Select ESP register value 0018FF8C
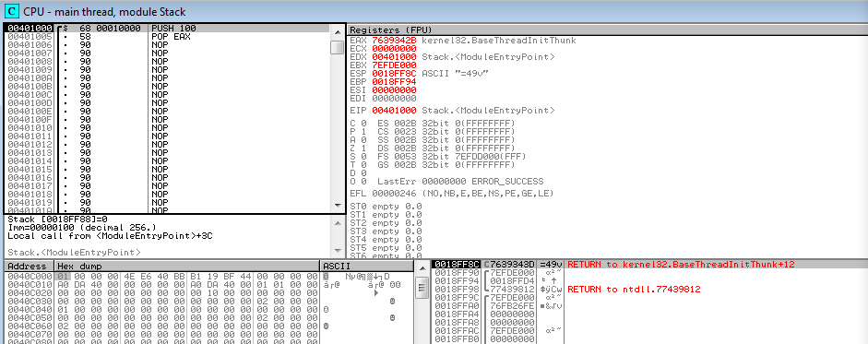868x344 pixels. tap(394, 74)
